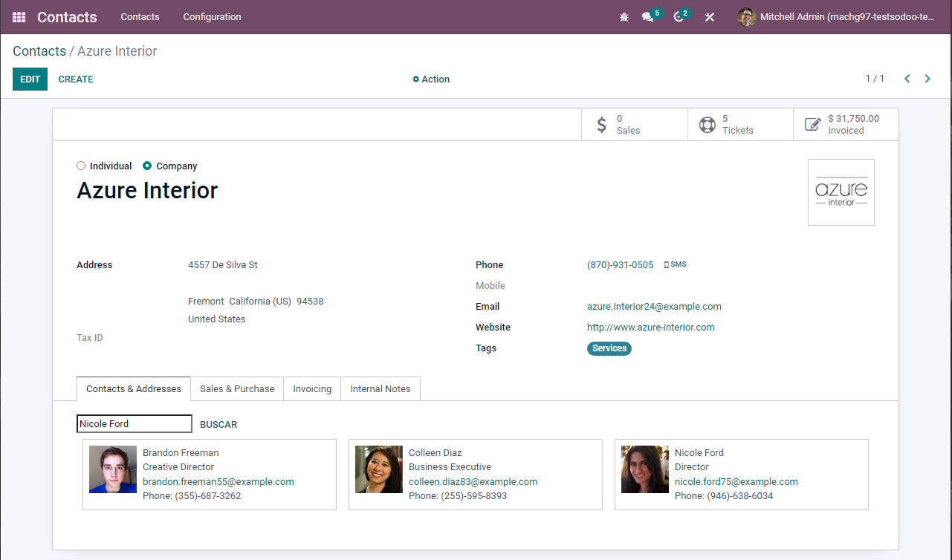Image resolution: width=952 pixels, height=560 pixels.
Task: Click the Services tag badge
Action: coord(609,348)
